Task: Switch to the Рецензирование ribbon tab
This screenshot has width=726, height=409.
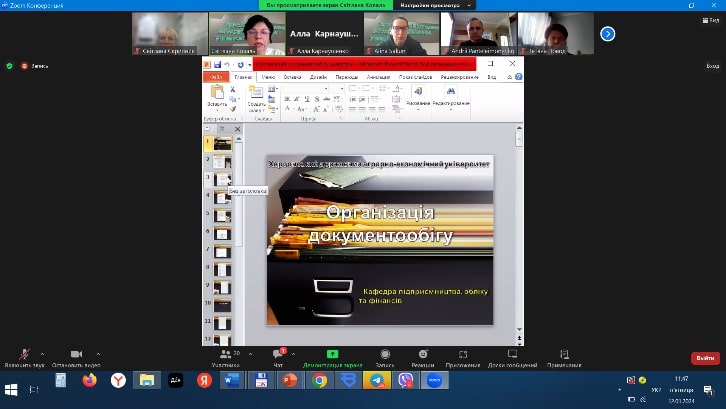Action: (459, 77)
